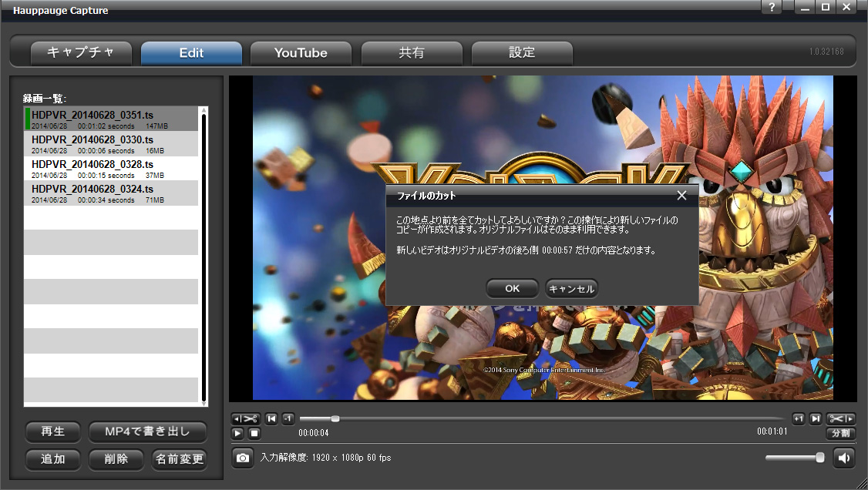The image size is (868, 490).
Task: Select recording HDPVR_20140628_0324.ts
Action: (111, 193)
